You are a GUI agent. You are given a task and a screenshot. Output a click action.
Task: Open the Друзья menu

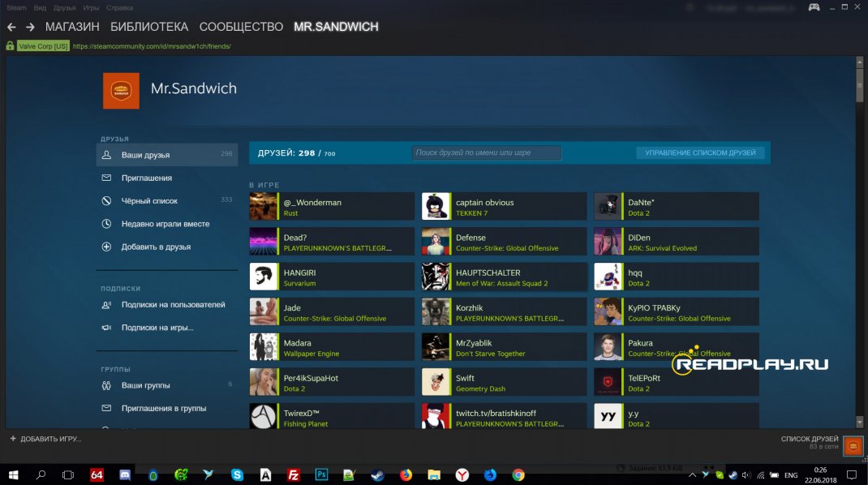pyautogui.click(x=64, y=8)
